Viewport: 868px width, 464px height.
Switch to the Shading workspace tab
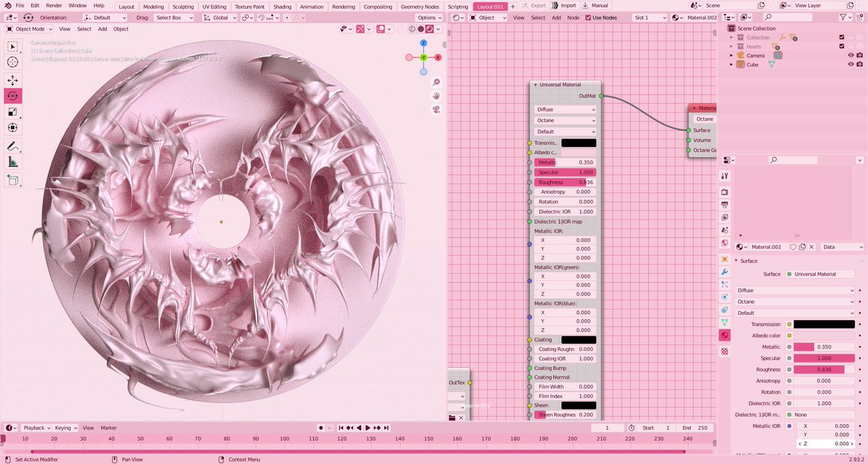282,6
